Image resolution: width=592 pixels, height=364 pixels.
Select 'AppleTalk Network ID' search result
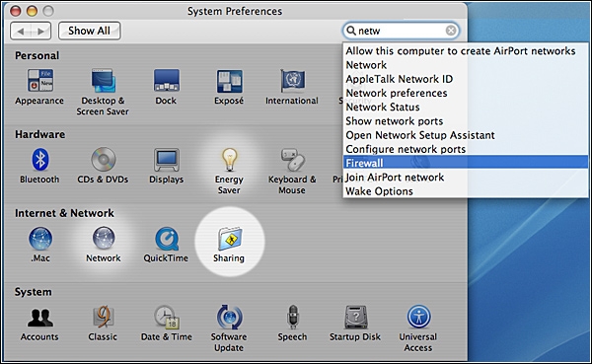(465, 79)
